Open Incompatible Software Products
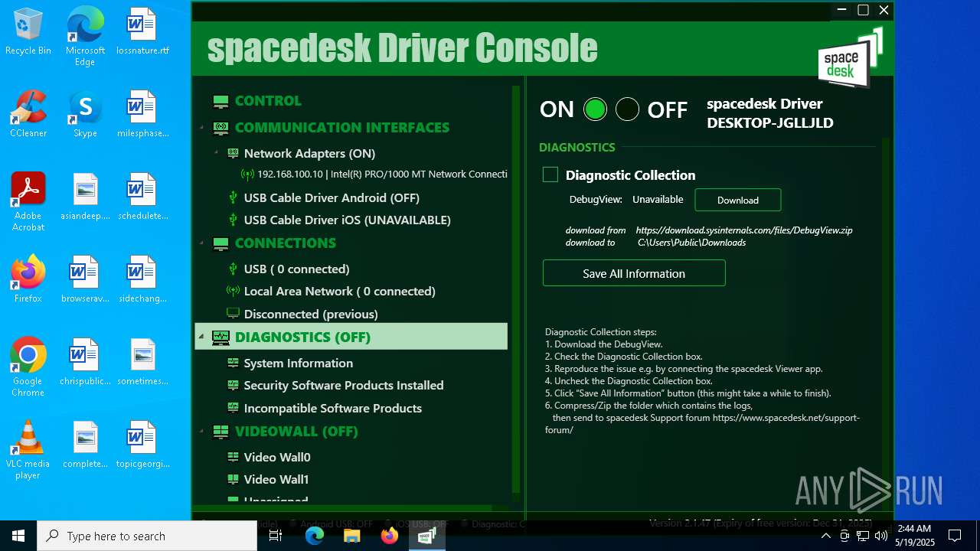 (333, 409)
